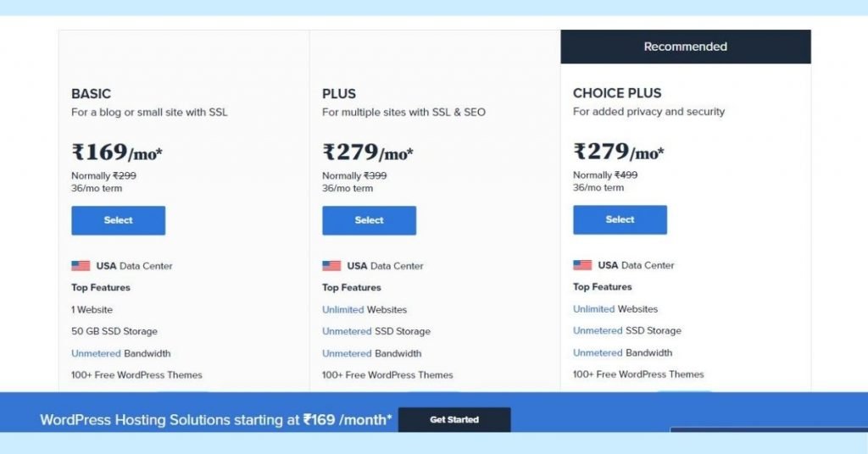The image size is (868, 454).
Task: Click the PLUS plan title
Action: (x=339, y=93)
